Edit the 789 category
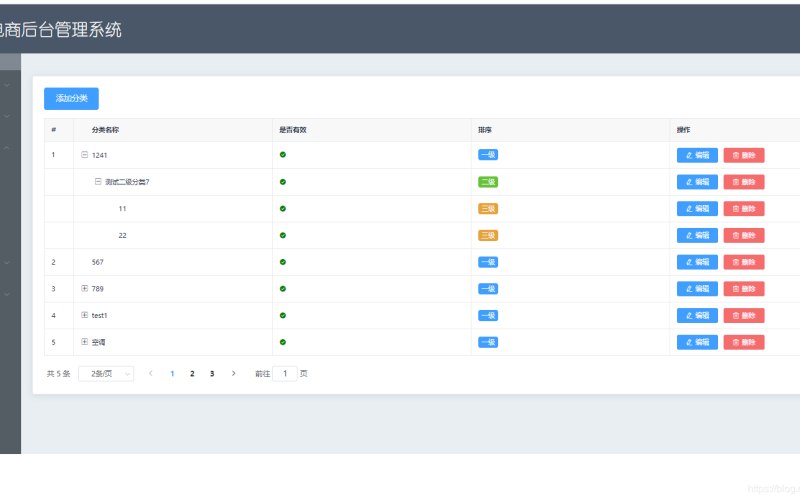Screen dimensions: 800x500 [697, 289]
